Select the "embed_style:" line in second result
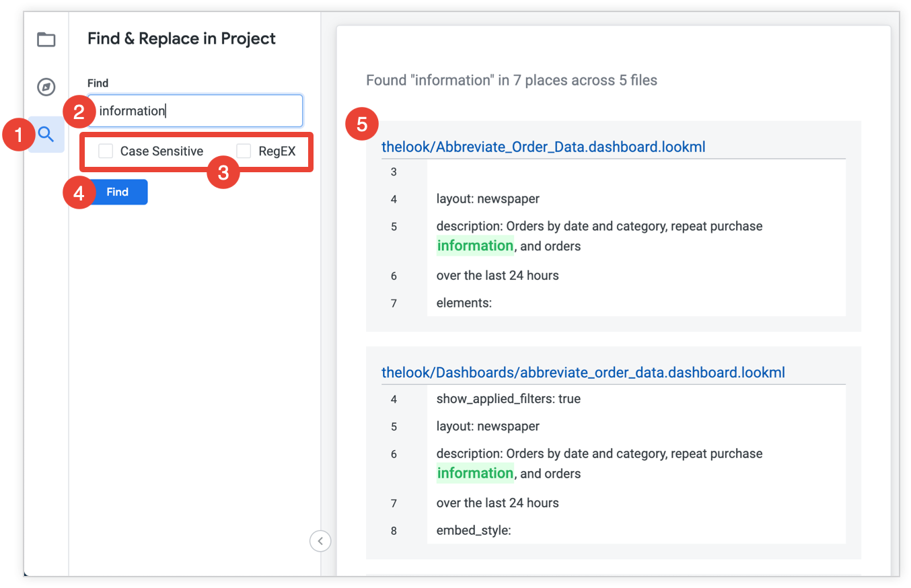Screen dimensions: 911x588 point(473,530)
